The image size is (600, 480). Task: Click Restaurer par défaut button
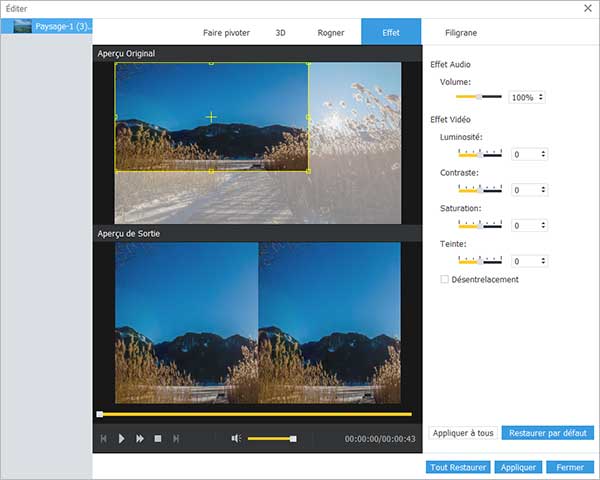coord(548,433)
